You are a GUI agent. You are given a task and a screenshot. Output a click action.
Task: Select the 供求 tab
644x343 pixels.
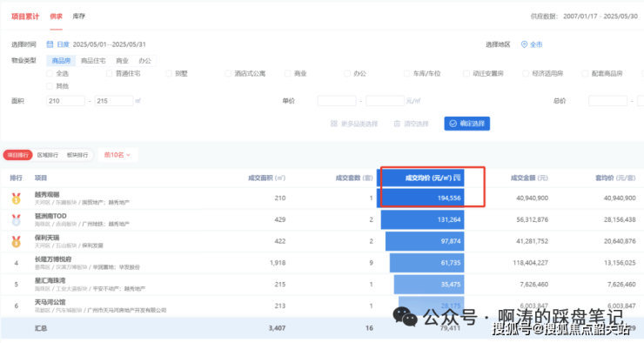[57, 17]
